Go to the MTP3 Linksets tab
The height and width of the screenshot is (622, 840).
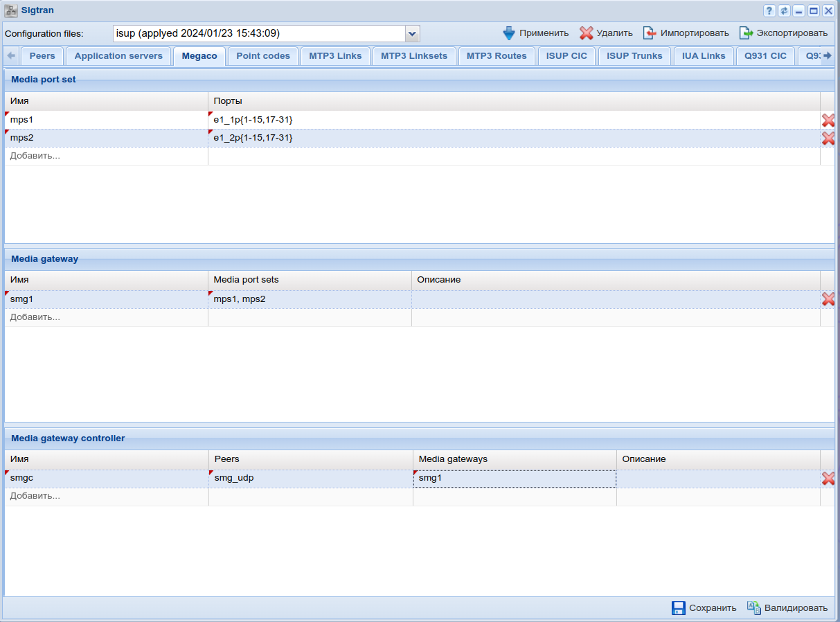coord(414,56)
